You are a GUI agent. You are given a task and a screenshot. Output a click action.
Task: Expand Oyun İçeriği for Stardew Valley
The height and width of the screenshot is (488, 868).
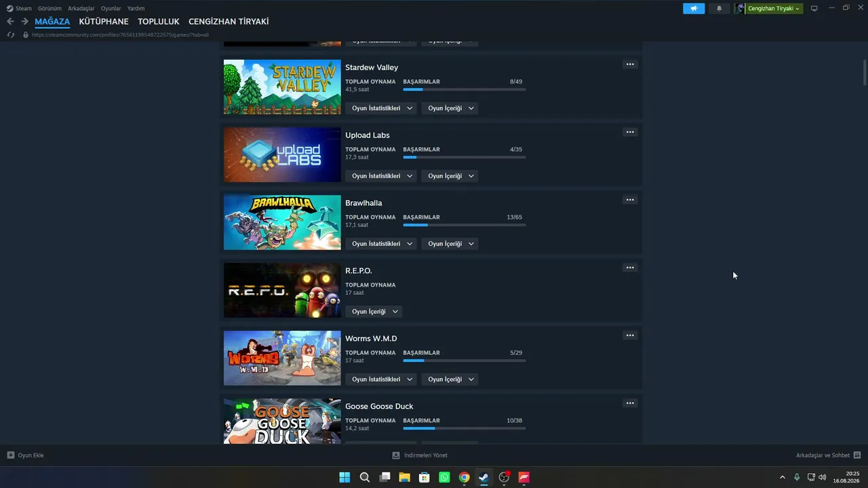(450, 108)
